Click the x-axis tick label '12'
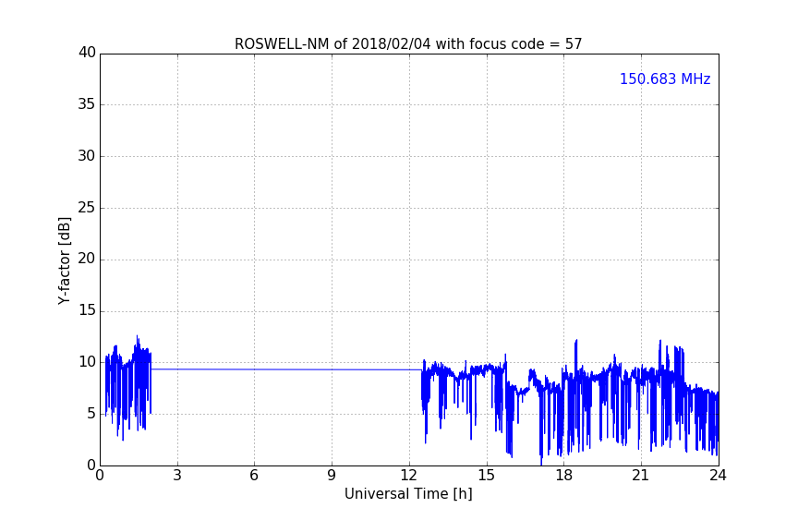Screen dimensions: 798x532 coord(409,476)
